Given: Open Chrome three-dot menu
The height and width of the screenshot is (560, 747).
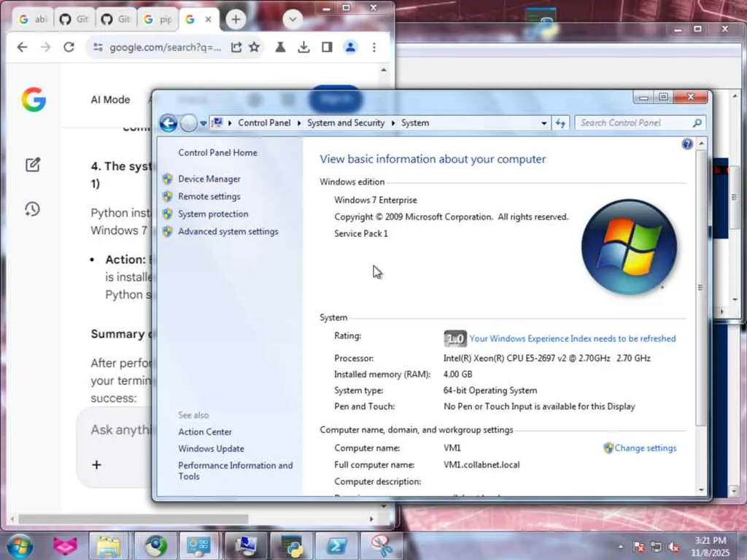Looking at the screenshot, I should pyautogui.click(x=374, y=47).
